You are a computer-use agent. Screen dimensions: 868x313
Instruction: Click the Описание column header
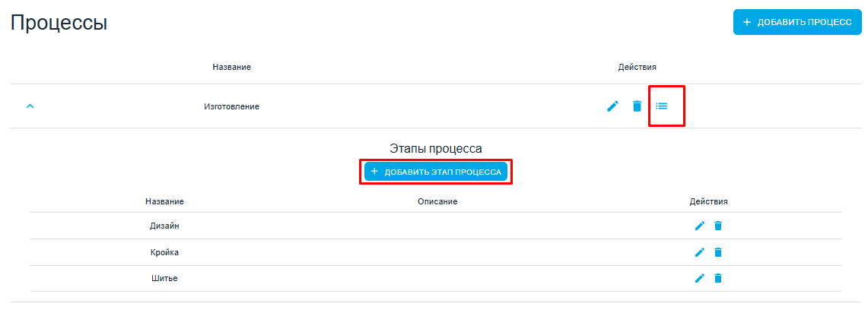tap(437, 201)
